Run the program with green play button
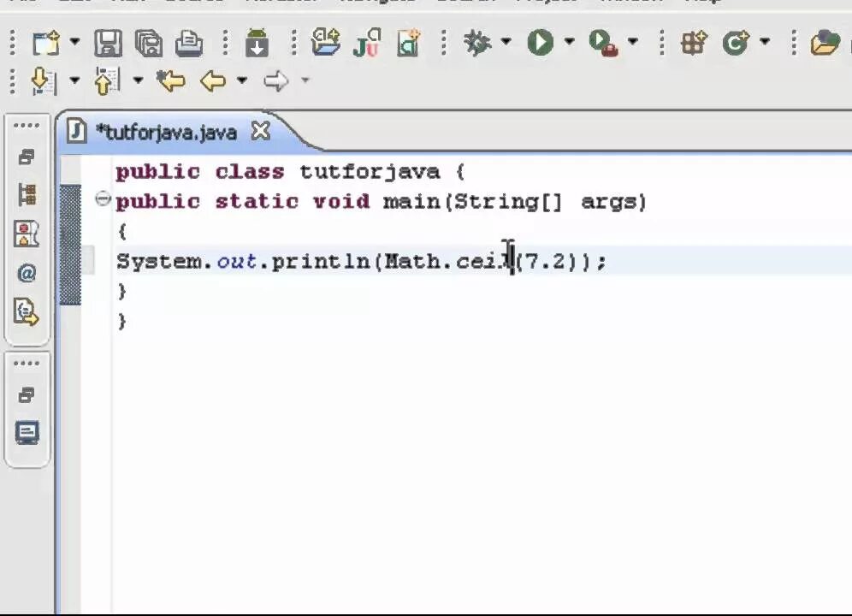Screen dimensions: 852x616 point(540,42)
